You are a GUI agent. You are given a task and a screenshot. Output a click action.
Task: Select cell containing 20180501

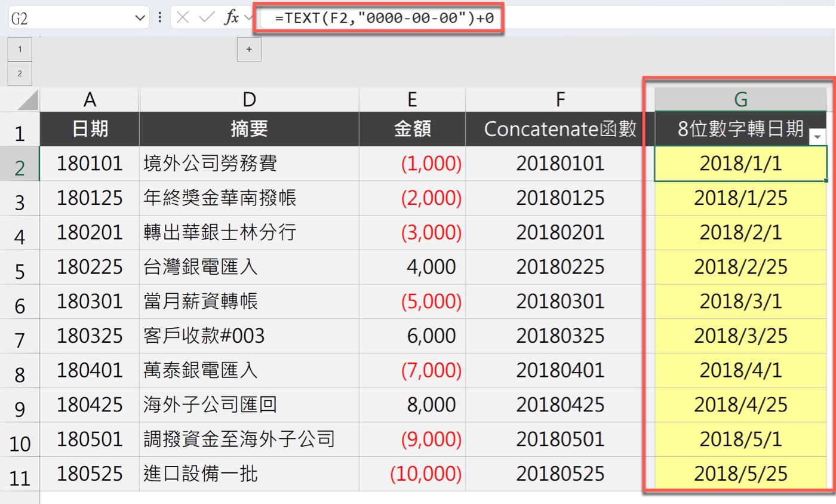tap(560, 440)
